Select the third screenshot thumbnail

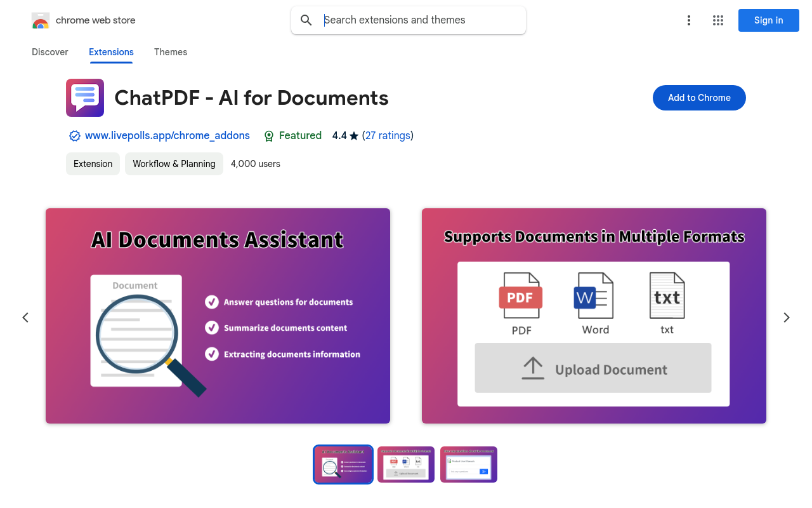[469, 465]
